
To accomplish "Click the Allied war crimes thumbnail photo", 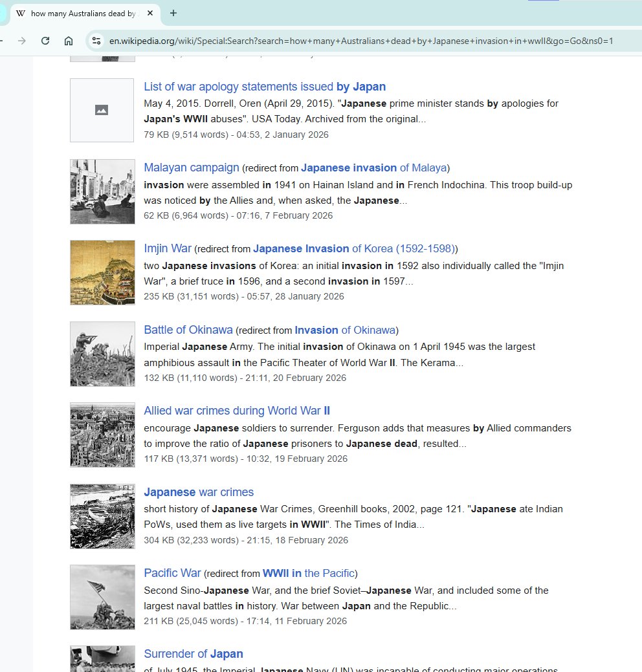I will pos(102,435).
